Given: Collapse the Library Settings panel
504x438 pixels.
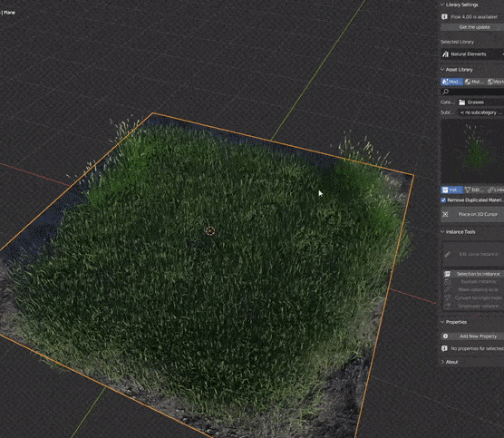Looking at the screenshot, I should [442, 5].
